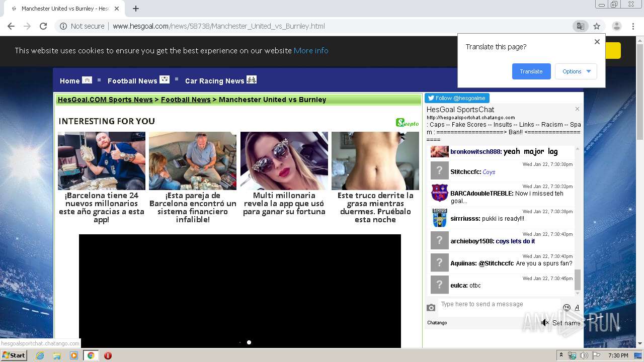This screenshot has height=362, width=644.
Task: Open the media player taskbar icon
Action: [74, 355]
